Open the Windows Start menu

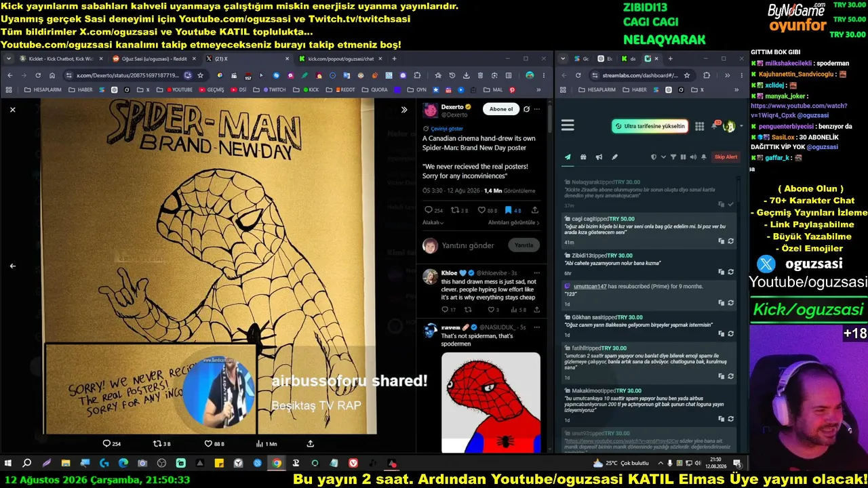pyautogui.click(x=8, y=464)
